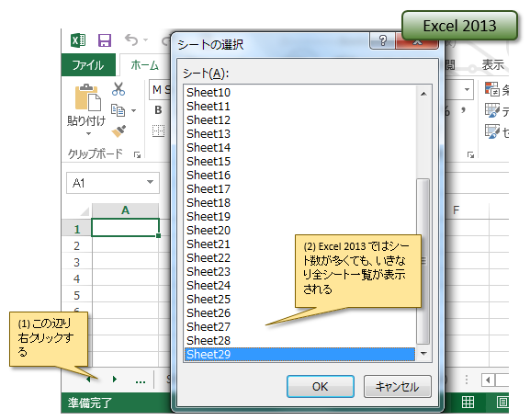The height and width of the screenshot is (420, 530).
Task: Select Sheet16 entry
Action: click(299, 176)
